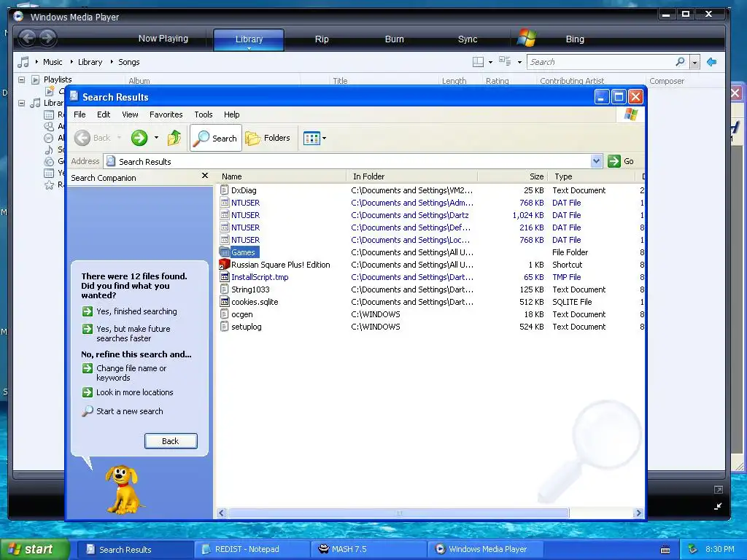Switch to Burn tab in Media Player
Image resolution: width=747 pixels, height=560 pixels.
[x=394, y=39]
